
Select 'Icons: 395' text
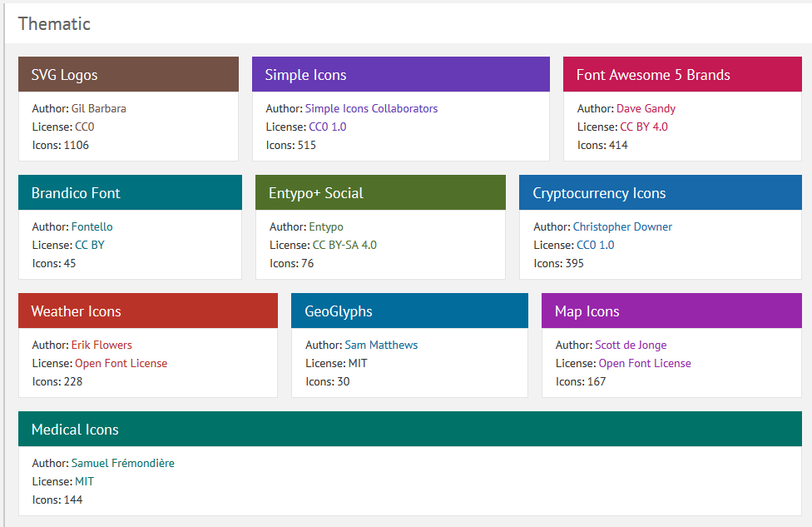tap(558, 263)
